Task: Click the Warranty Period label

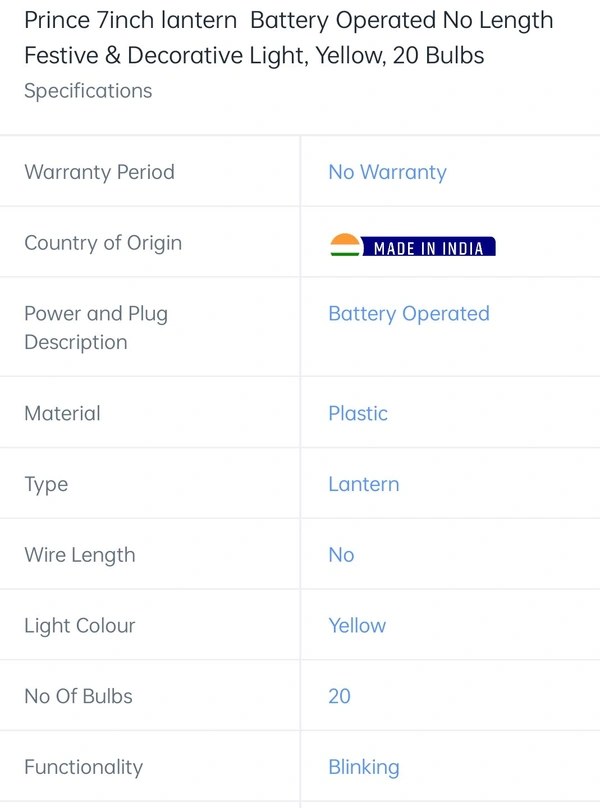Action: point(99,172)
